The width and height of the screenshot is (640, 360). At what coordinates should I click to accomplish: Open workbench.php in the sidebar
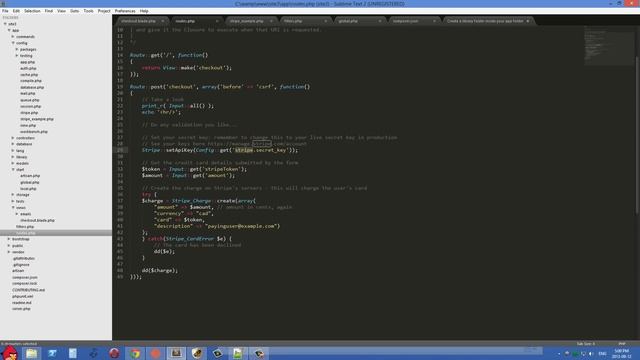pos(34,132)
